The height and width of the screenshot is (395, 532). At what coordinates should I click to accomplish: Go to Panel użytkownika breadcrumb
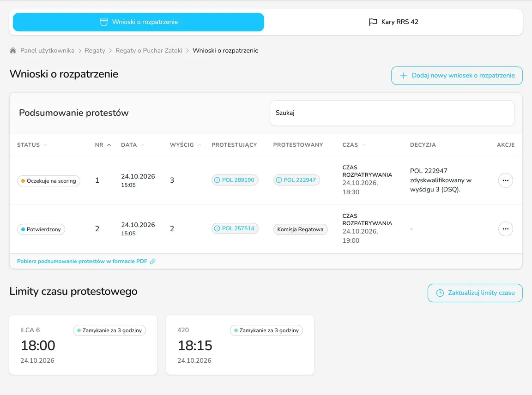tap(47, 50)
